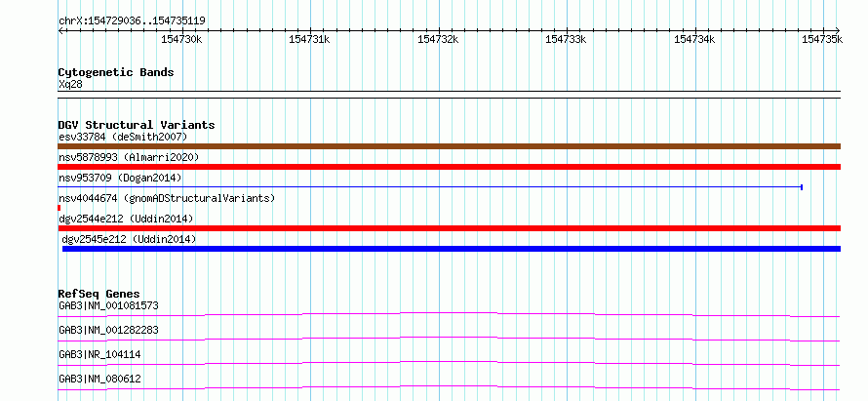Click the dgv2545e212 (Uddin2014) label
This screenshot has height=401, width=868.
(129, 239)
